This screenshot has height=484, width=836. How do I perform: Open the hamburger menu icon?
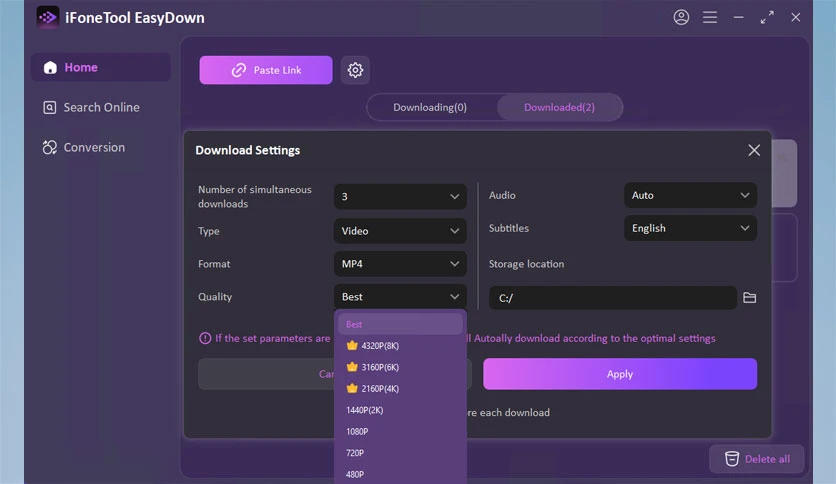tap(710, 18)
